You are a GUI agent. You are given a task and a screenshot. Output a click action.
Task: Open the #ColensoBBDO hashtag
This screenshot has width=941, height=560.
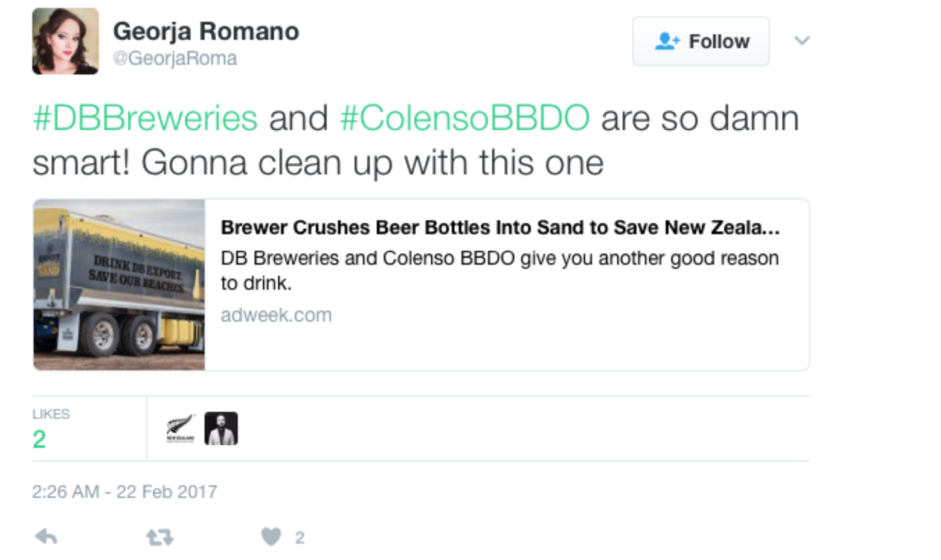(464, 118)
